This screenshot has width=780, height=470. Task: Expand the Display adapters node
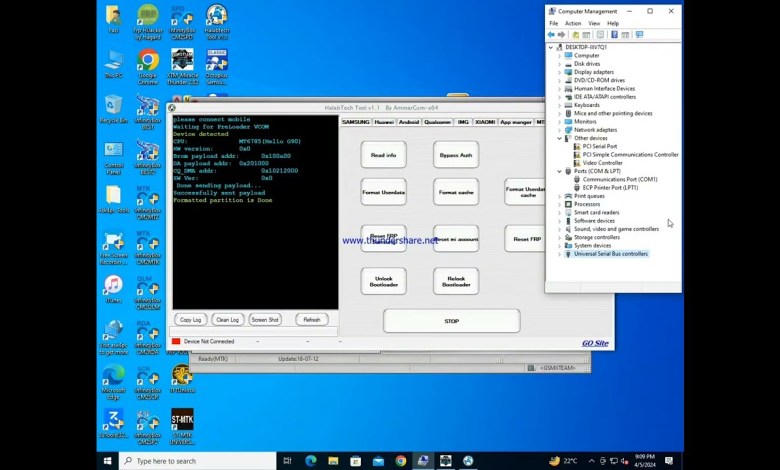pos(559,72)
